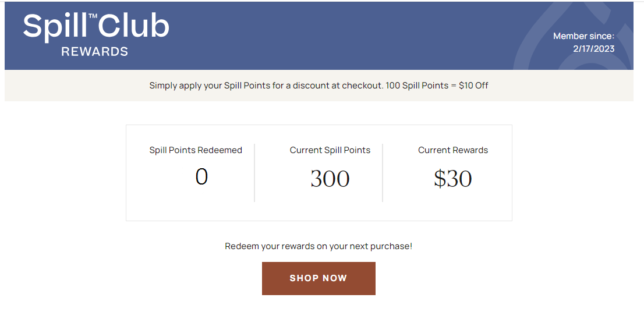Click the Member since date 2/17/2023
This screenshot has width=644, height=312.
(x=593, y=49)
